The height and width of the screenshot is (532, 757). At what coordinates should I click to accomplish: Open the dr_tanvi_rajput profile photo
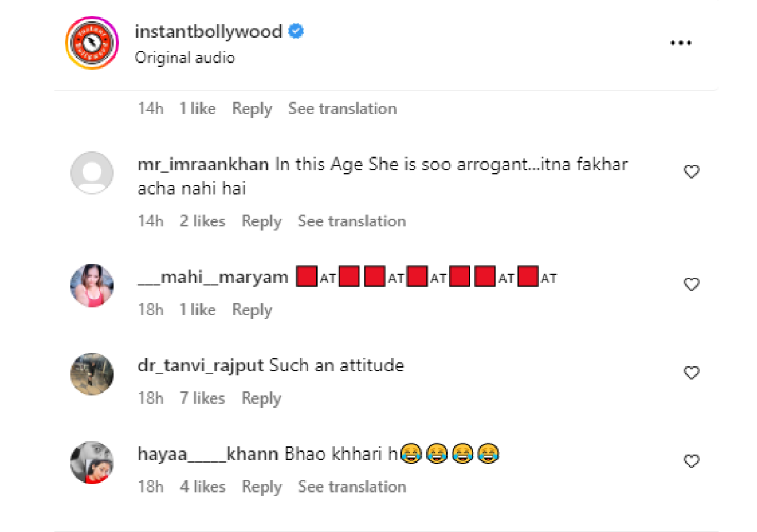click(x=92, y=374)
